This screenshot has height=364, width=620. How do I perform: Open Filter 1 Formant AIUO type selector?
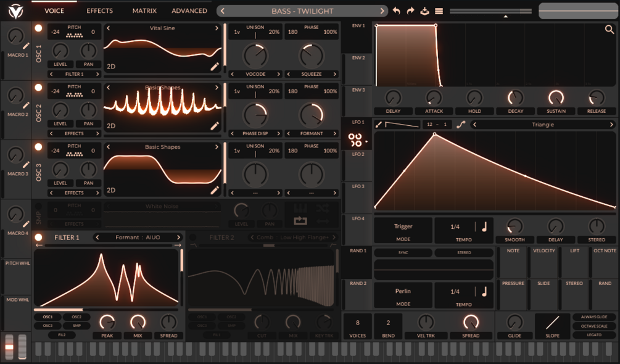pos(138,237)
